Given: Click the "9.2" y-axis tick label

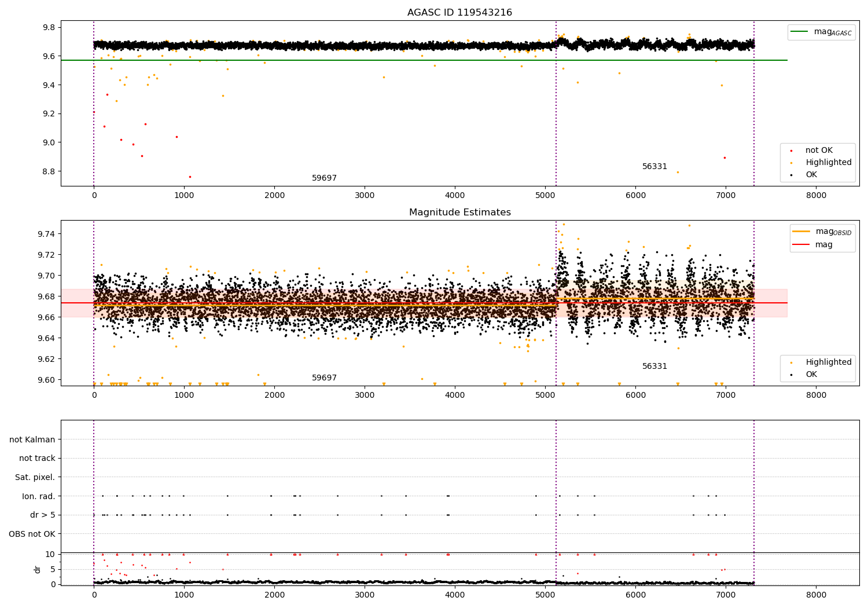Looking at the screenshot, I should coord(49,114).
